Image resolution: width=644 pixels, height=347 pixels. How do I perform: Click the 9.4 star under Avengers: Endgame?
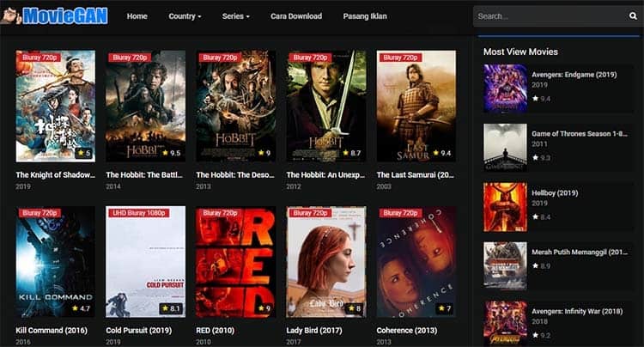(541, 99)
